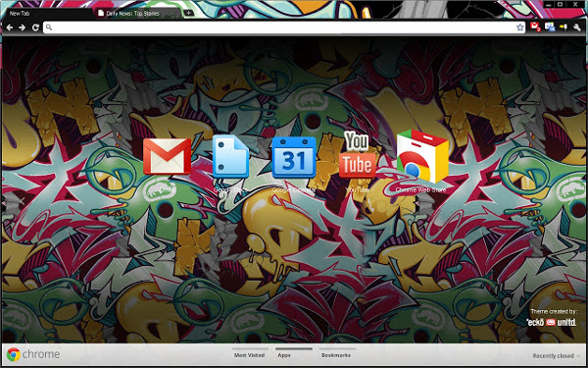The width and height of the screenshot is (588, 368).
Task: Switch to Bookmarks section
Action: tap(336, 355)
